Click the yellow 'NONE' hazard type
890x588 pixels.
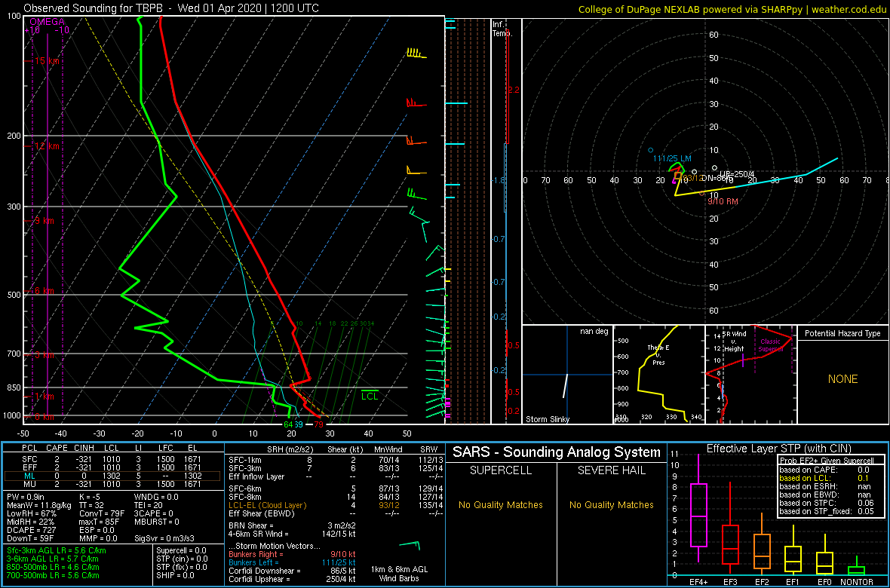pyautogui.click(x=842, y=379)
